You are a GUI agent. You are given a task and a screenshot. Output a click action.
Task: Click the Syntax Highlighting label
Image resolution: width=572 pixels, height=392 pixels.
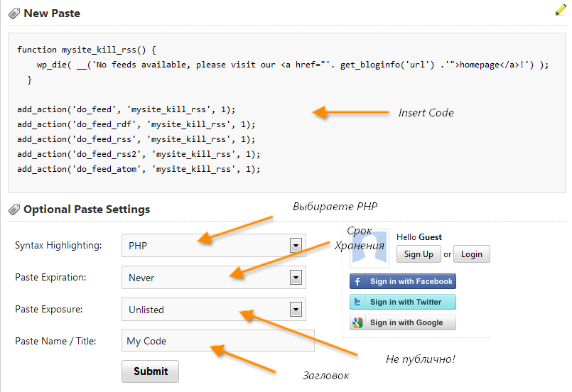58,246
